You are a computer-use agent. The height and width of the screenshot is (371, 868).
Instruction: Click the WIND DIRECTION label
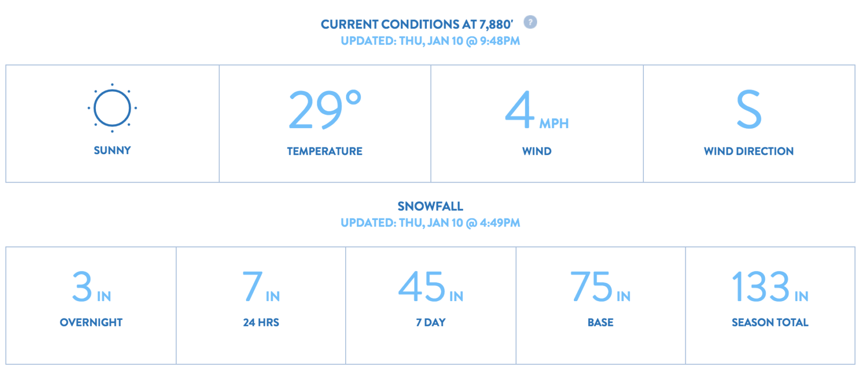[749, 151]
